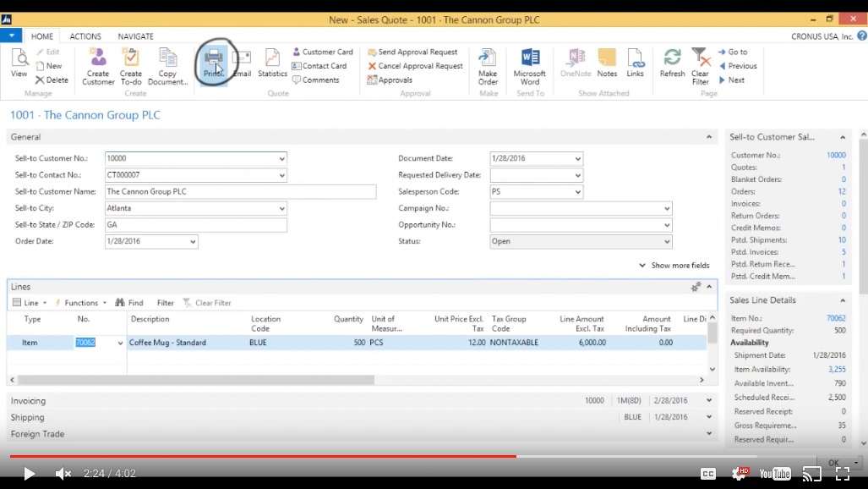Viewport: 868px width, 489px height.
Task: Email the sales quote
Action: (x=242, y=63)
